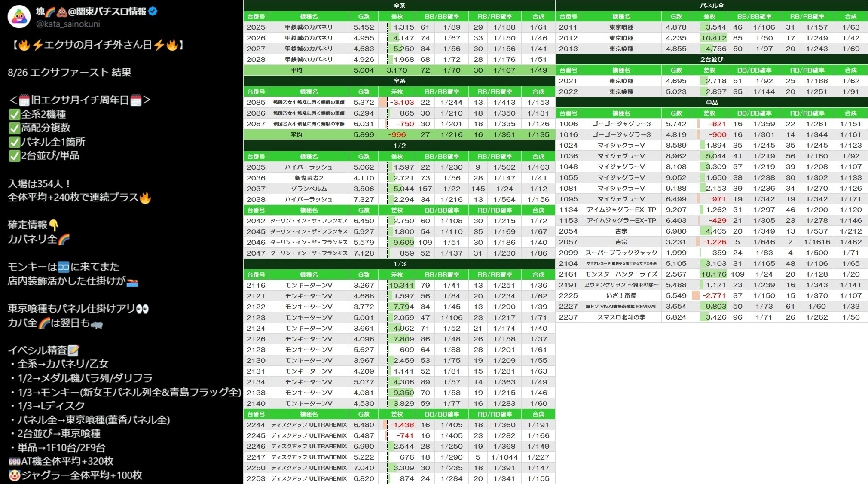Click the pointing-down hand emoji after 確定情報

54,225
